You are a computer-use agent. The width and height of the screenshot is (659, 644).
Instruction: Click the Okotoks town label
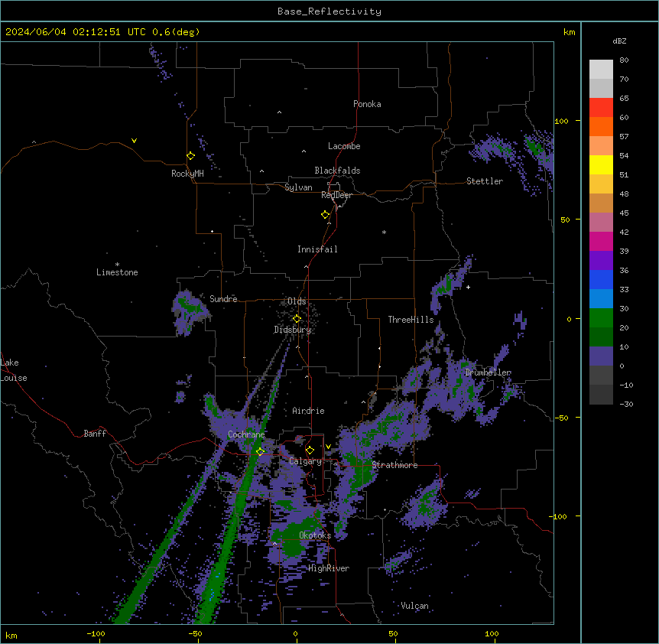pos(315,535)
